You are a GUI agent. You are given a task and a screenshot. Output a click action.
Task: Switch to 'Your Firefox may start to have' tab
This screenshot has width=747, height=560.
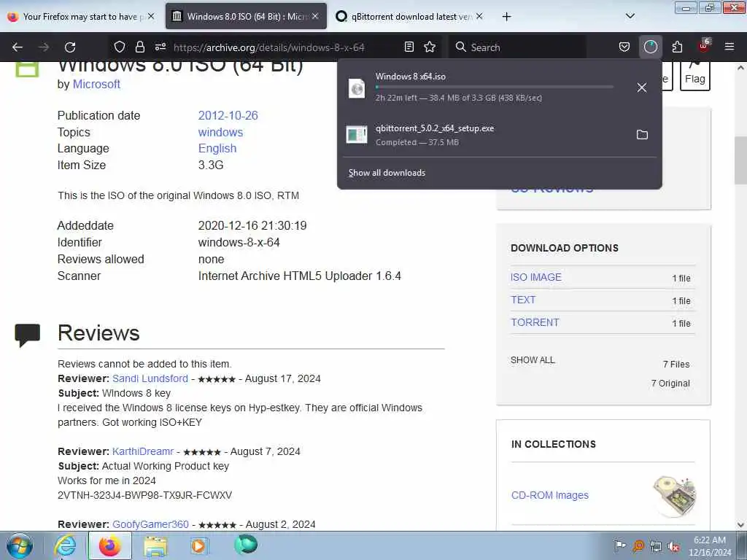[x=81, y=16]
